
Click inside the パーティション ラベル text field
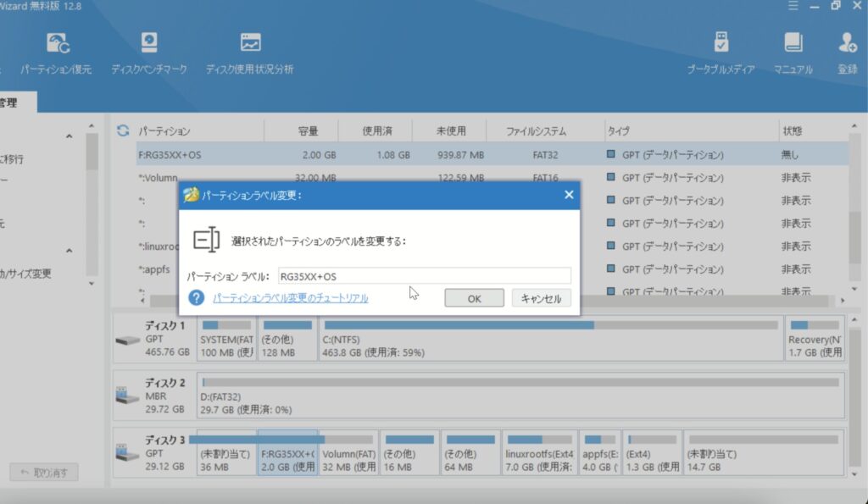point(425,276)
